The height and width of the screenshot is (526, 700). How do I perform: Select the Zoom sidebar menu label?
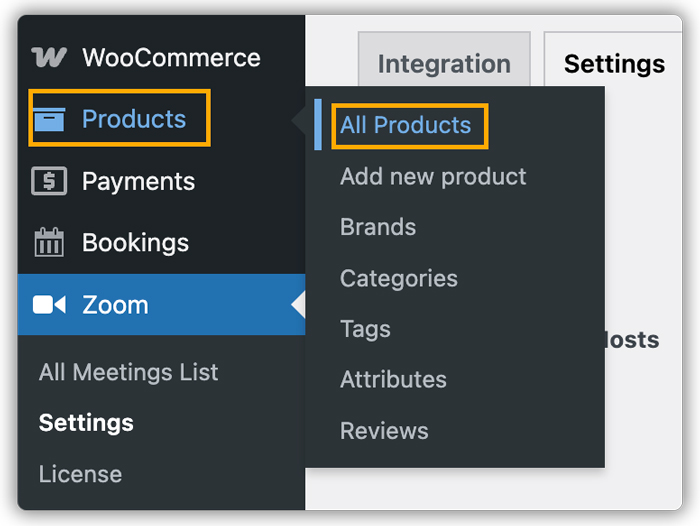[x=115, y=305]
